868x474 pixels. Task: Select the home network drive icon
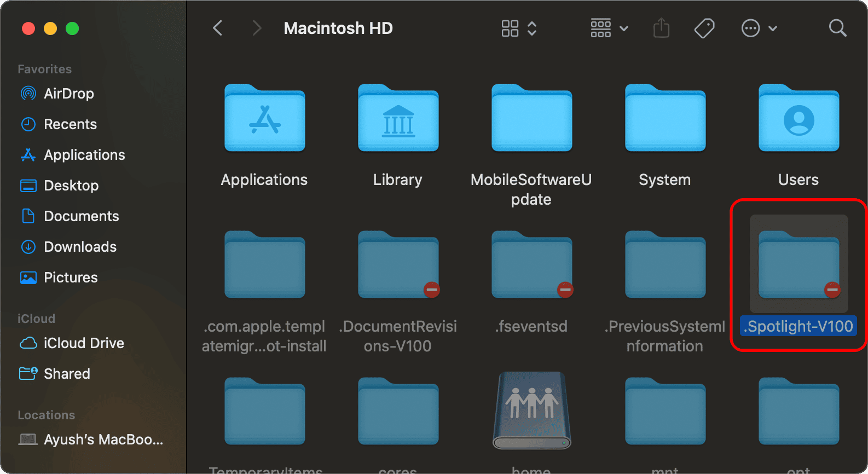(531, 411)
